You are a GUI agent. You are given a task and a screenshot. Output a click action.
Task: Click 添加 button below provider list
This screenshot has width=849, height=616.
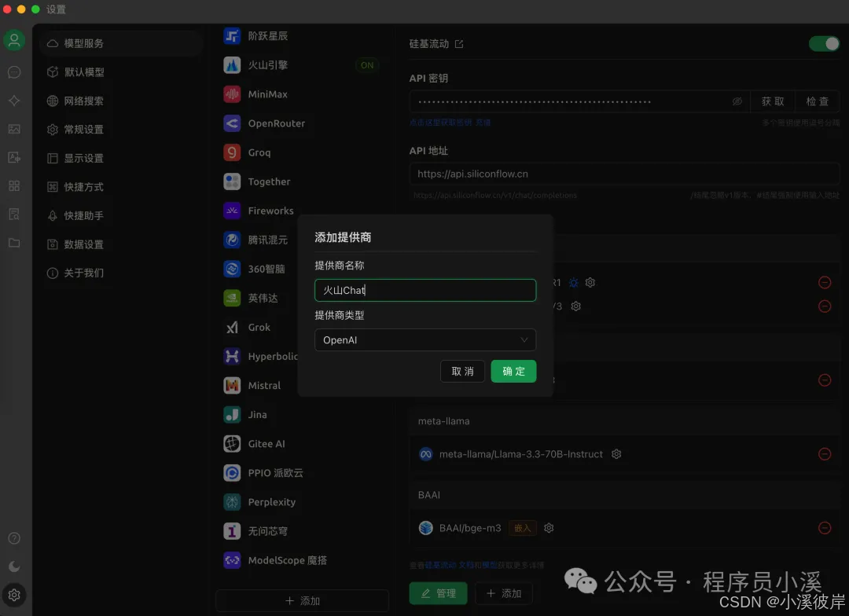302,601
